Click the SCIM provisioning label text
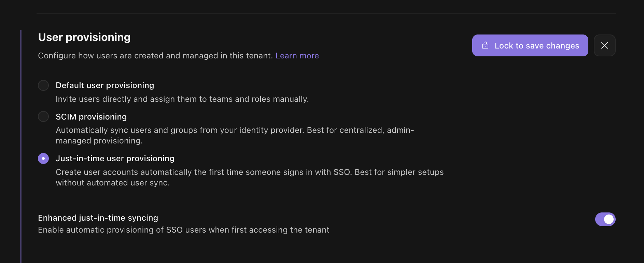The height and width of the screenshot is (263, 644). coord(91,117)
